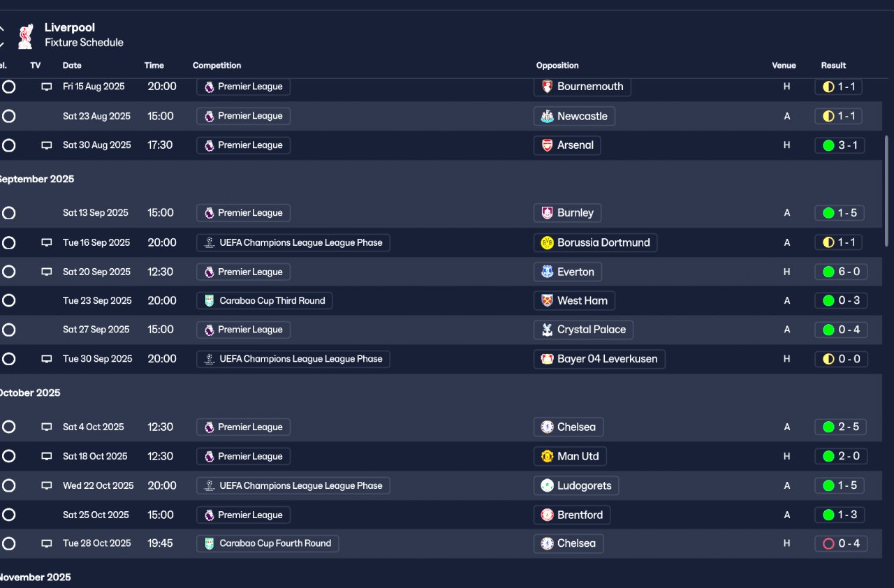The image size is (894, 588).
Task: Select the West Ham fixture row circle
Action: coord(8,300)
